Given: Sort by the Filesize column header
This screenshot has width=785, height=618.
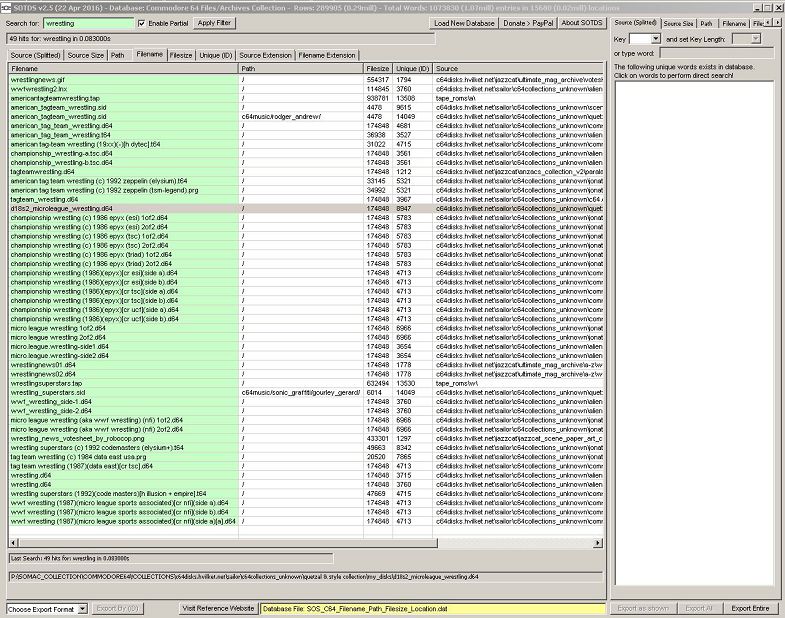Looking at the screenshot, I should point(378,69).
